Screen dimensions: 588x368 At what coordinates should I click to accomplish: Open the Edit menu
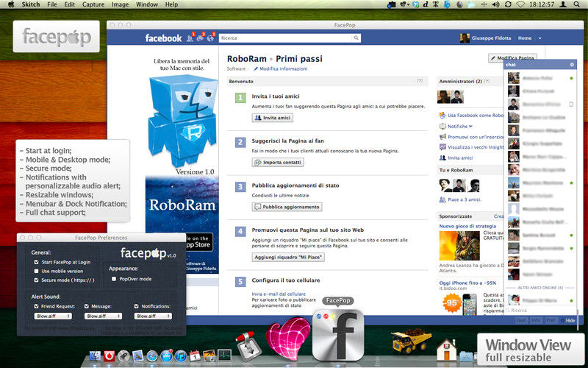(69, 4)
